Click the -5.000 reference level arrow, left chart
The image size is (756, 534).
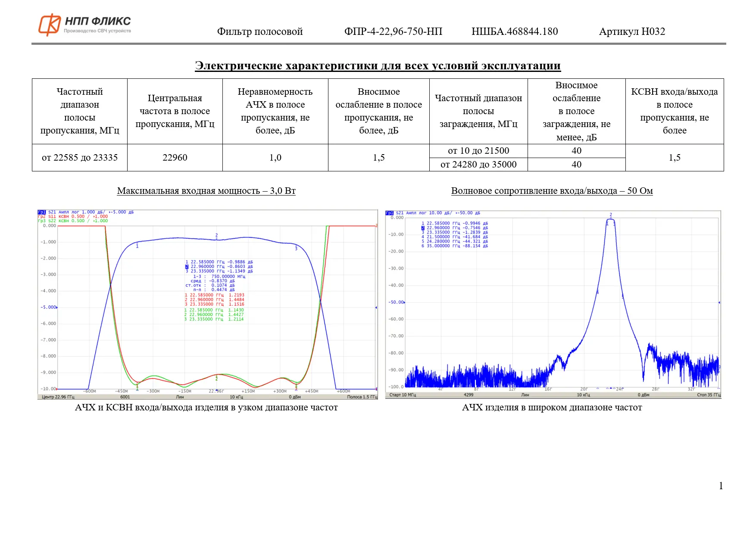coord(57,307)
